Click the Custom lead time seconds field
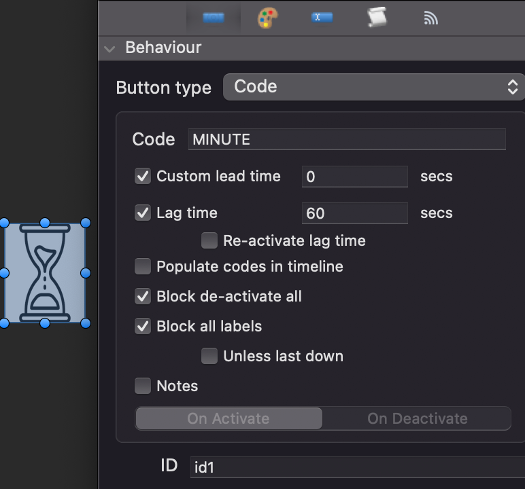The image size is (526, 490). (x=355, y=177)
